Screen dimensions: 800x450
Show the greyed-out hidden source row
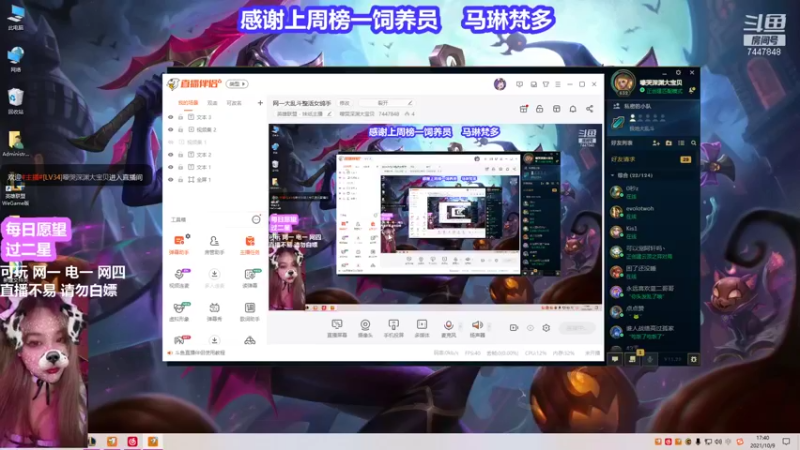pos(171,142)
